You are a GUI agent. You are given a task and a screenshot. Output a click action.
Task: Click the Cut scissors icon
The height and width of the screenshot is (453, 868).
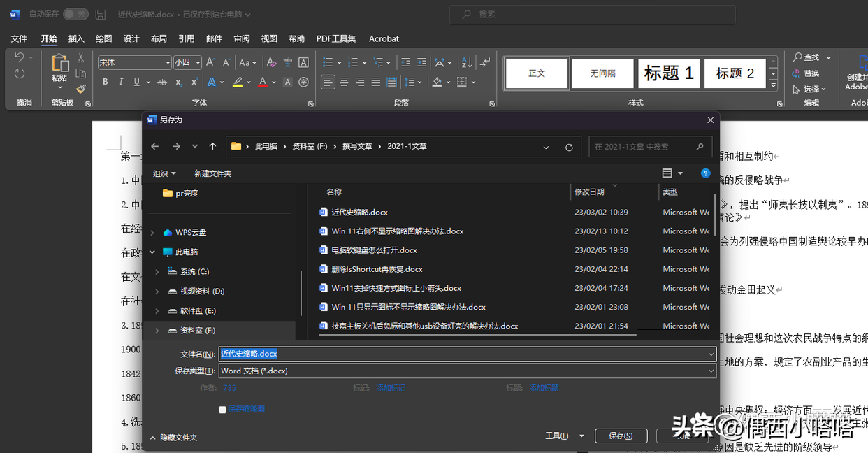(81, 58)
